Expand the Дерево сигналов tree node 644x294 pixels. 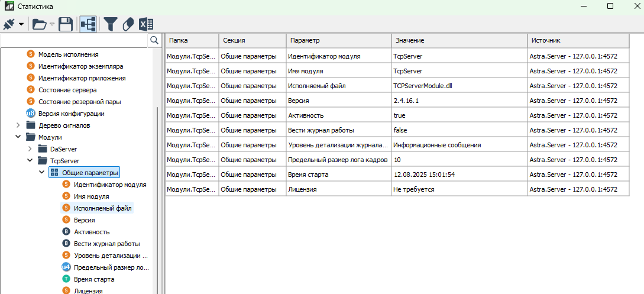[18, 125]
